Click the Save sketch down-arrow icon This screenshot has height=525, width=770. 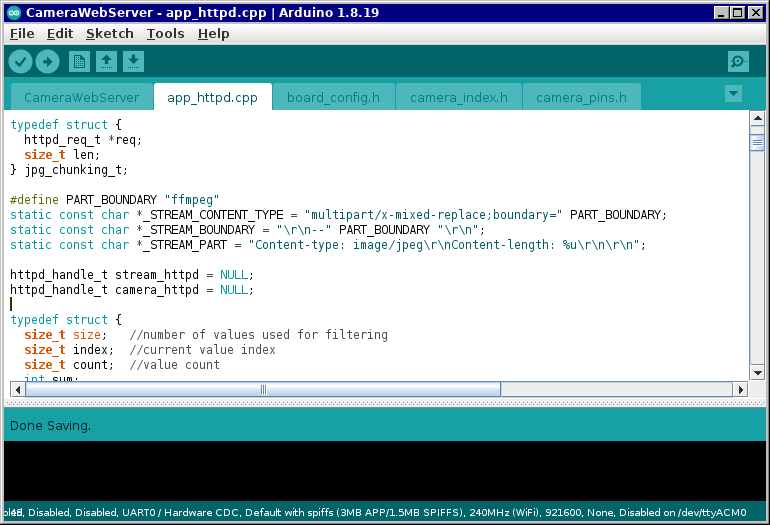pyautogui.click(x=133, y=62)
